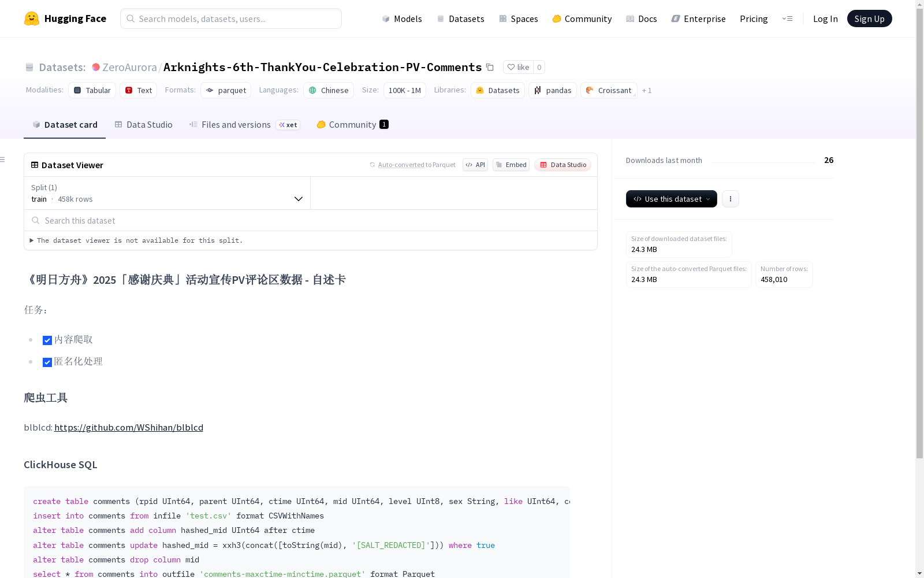Click the ClickHouse SQL heading
Viewport: 924px width, 578px height.
[x=61, y=465]
